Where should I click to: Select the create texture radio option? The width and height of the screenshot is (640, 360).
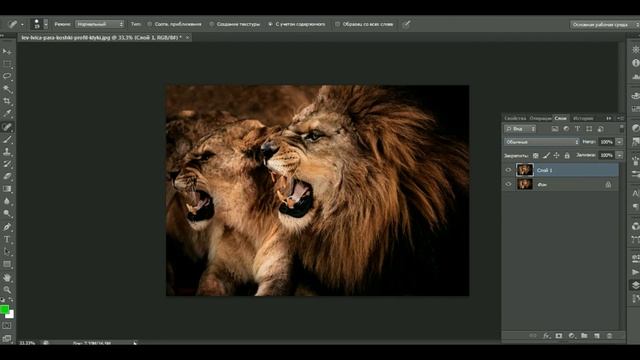coord(211,24)
